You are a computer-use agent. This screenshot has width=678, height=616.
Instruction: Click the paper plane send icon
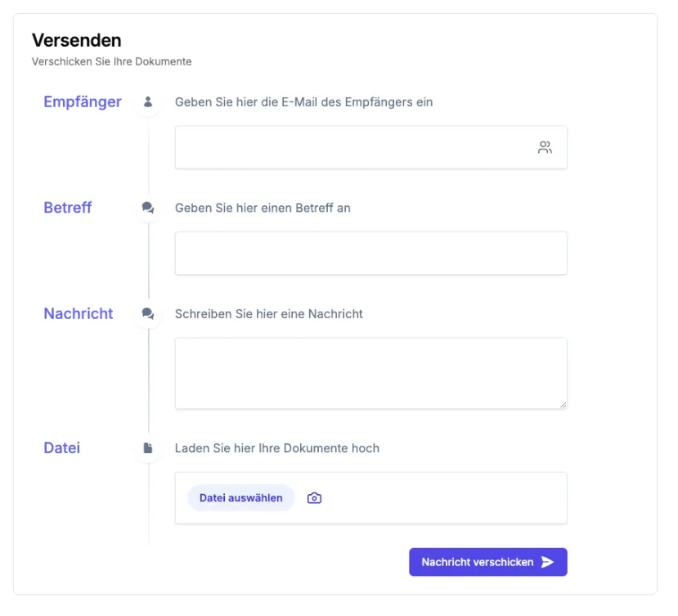pyautogui.click(x=548, y=562)
